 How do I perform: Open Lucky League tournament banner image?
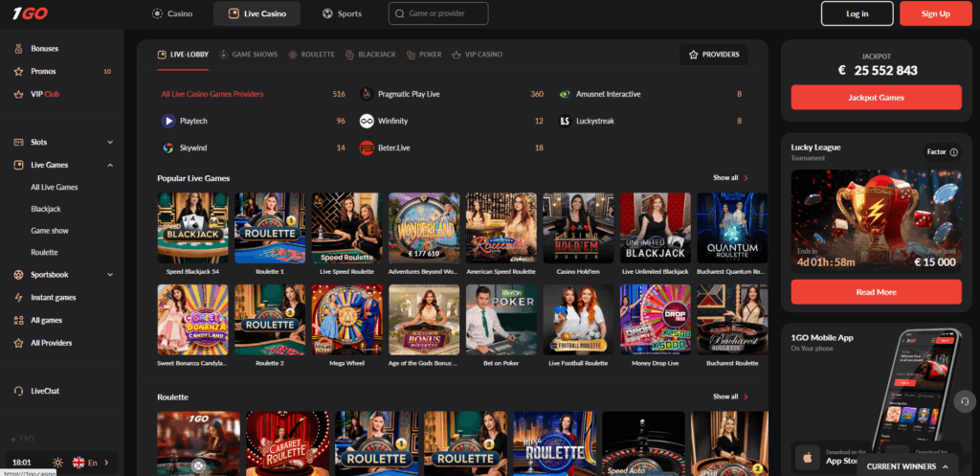coord(877,221)
